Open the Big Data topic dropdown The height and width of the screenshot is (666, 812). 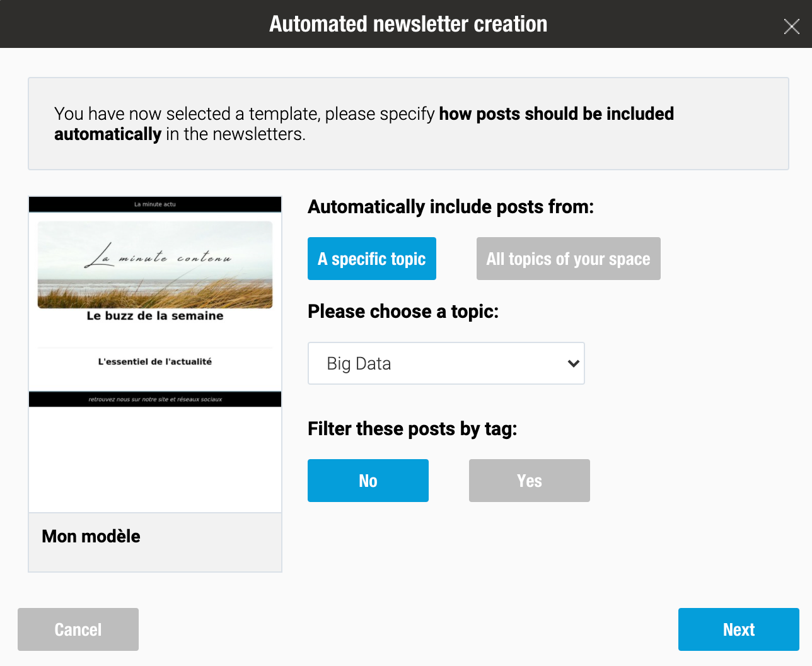446,363
